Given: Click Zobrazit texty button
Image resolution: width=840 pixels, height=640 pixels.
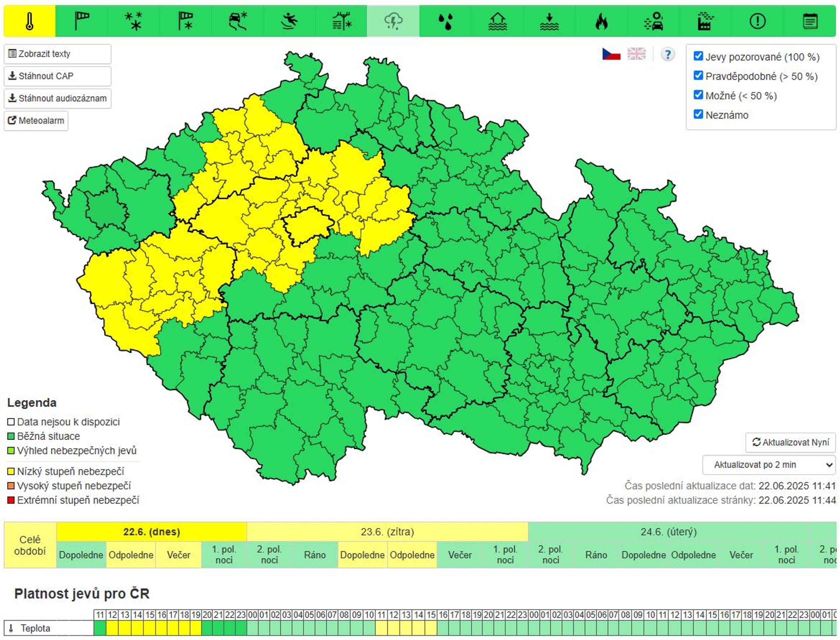Looking at the screenshot, I should tap(58, 54).
